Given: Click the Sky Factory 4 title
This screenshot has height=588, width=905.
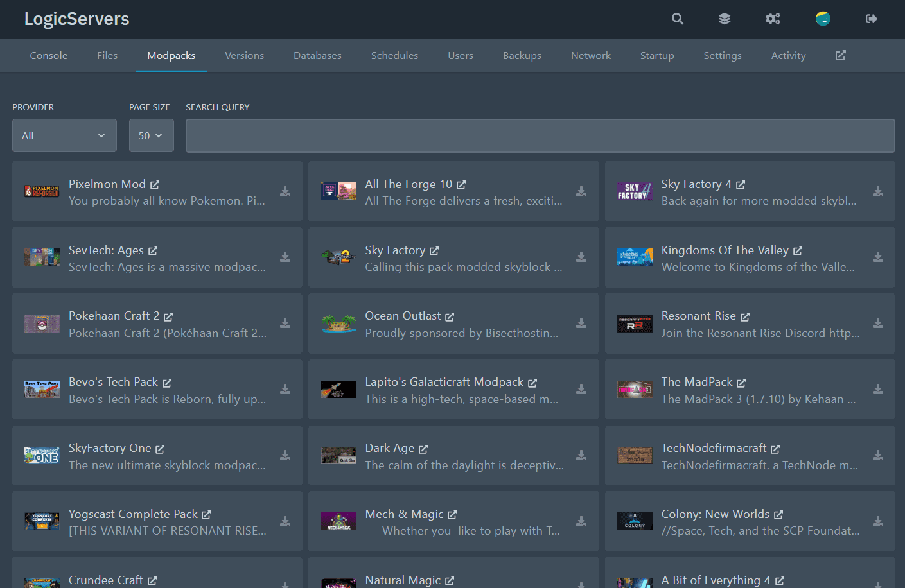Looking at the screenshot, I should click(696, 184).
